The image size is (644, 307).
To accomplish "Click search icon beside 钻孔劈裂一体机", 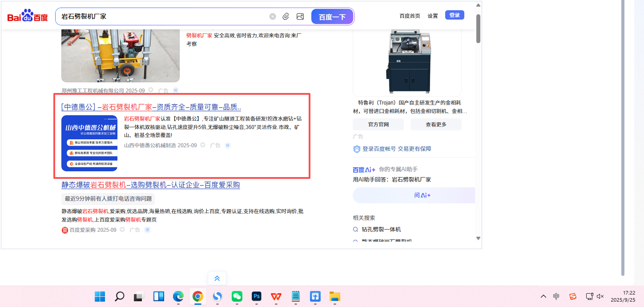I will coord(355,230).
